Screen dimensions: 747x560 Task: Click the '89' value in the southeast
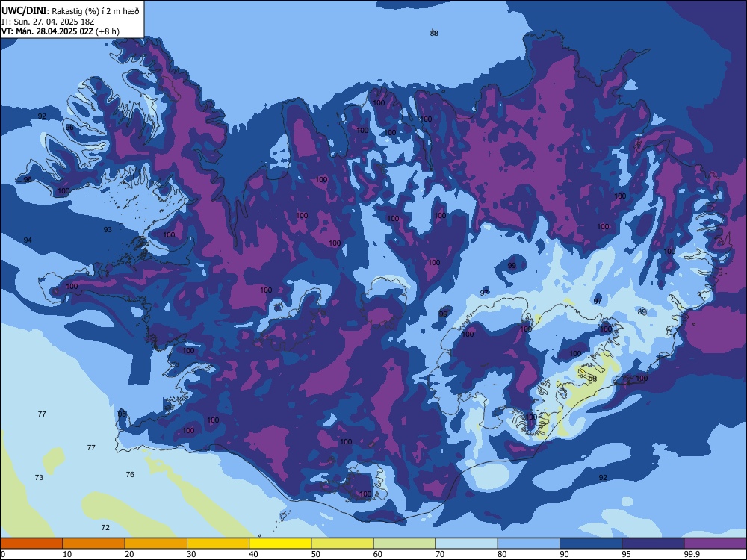click(x=642, y=312)
